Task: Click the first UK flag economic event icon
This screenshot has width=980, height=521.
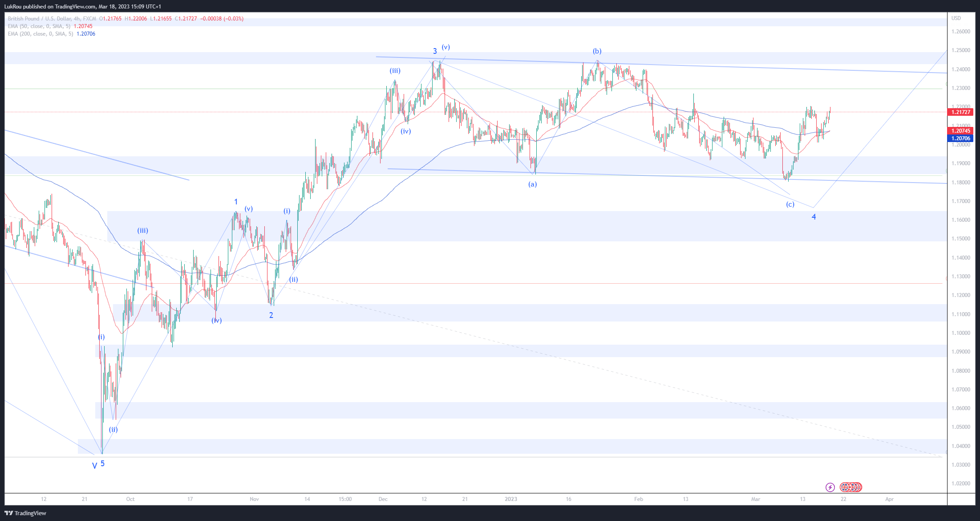Action: pyautogui.click(x=844, y=487)
